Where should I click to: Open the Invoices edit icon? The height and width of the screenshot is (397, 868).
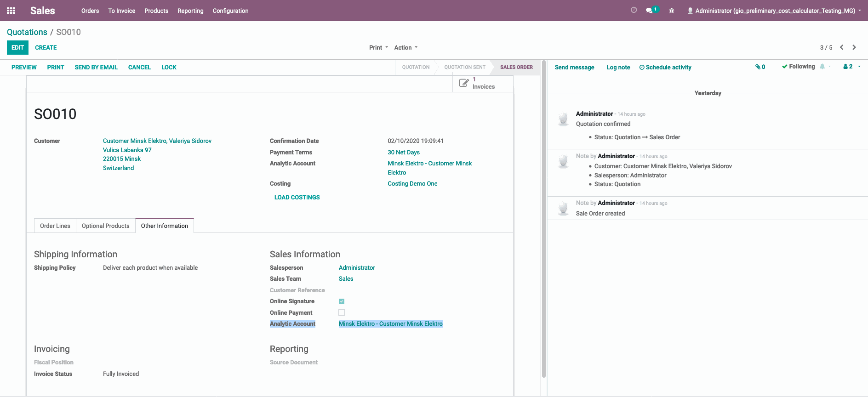(x=464, y=83)
